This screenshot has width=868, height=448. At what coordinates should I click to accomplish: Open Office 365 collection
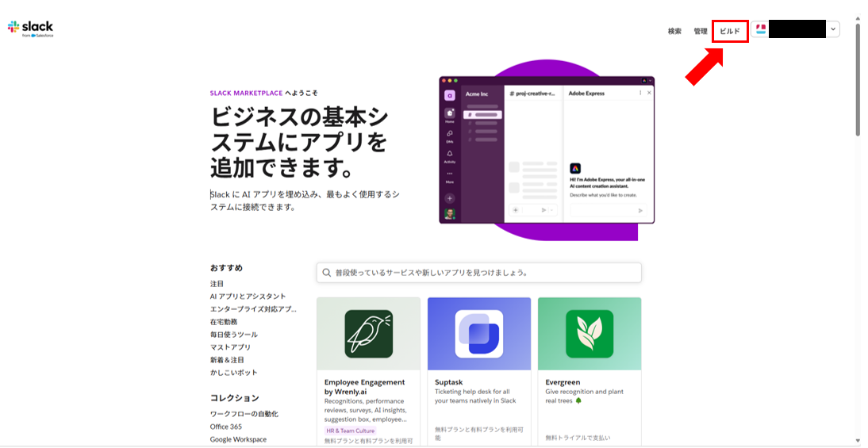coord(226,427)
